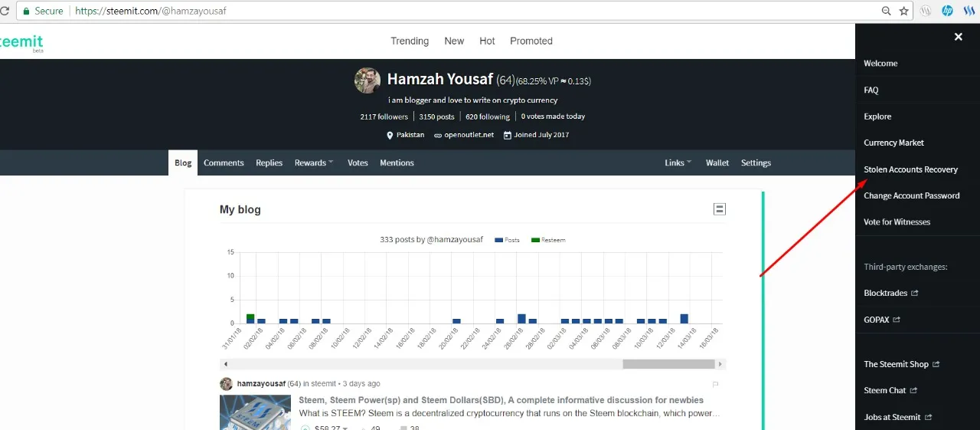Click the chart scrollbar right arrow

pyautogui.click(x=721, y=364)
